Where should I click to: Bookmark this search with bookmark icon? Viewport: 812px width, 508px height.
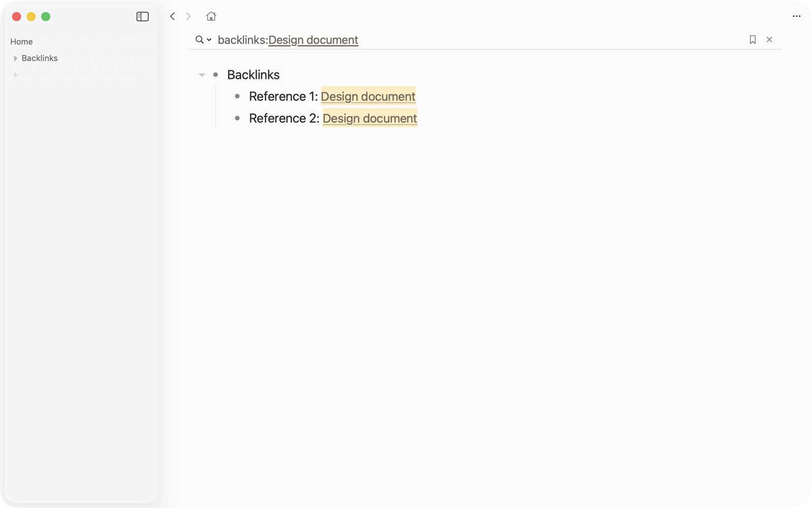(x=753, y=40)
